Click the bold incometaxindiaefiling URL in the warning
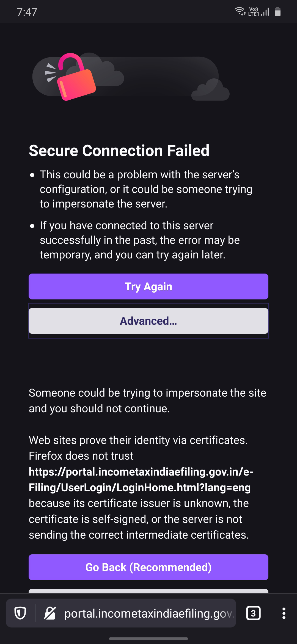Screen dimensions: 297x644 (x=141, y=479)
